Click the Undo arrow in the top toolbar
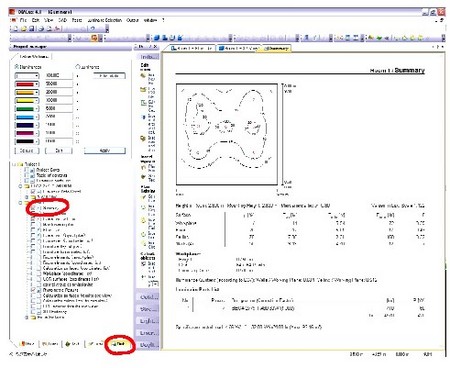Screen dimensions: 450x368 [x=93, y=29]
